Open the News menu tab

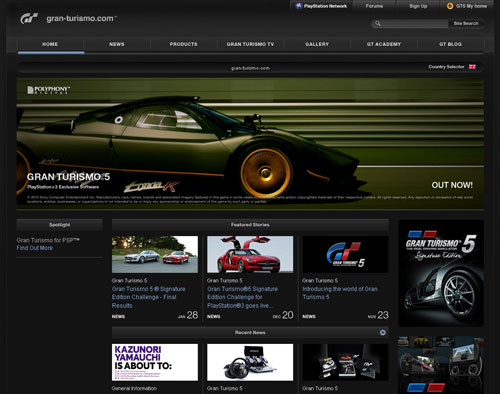(x=117, y=44)
